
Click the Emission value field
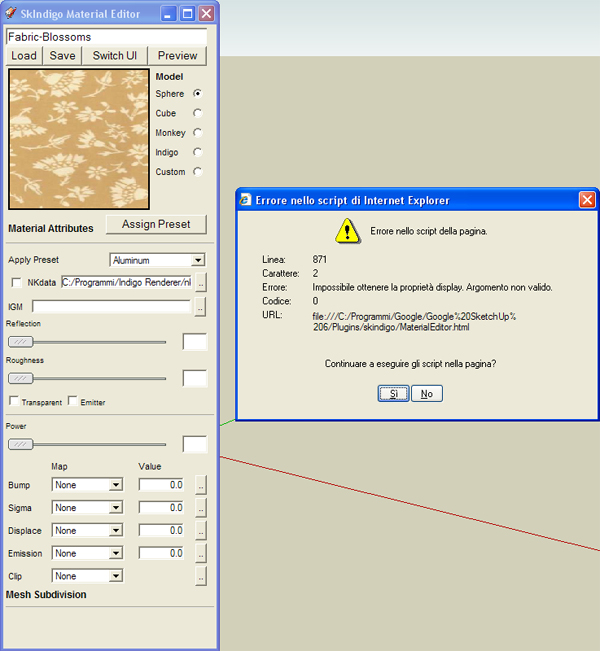coord(162,553)
